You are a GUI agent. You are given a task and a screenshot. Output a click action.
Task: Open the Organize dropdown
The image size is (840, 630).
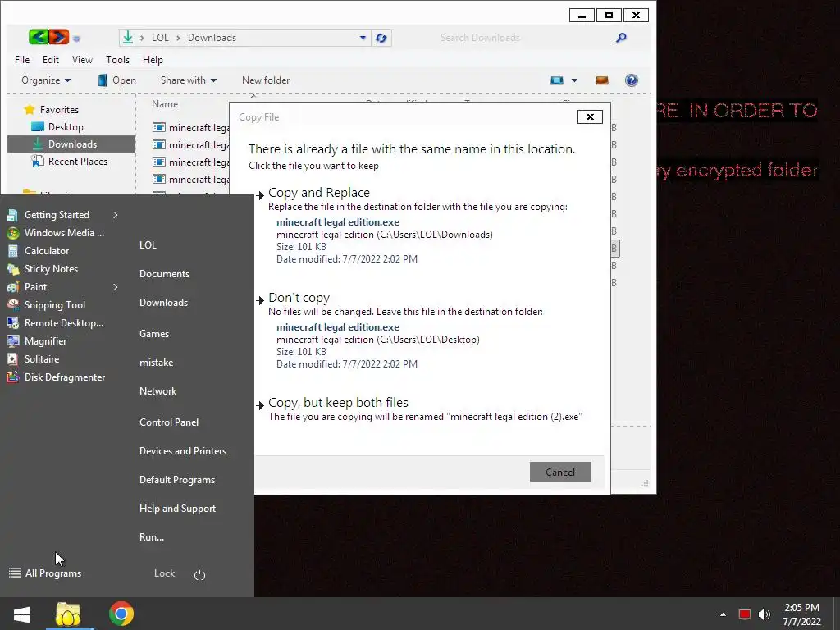click(x=46, y=80)
